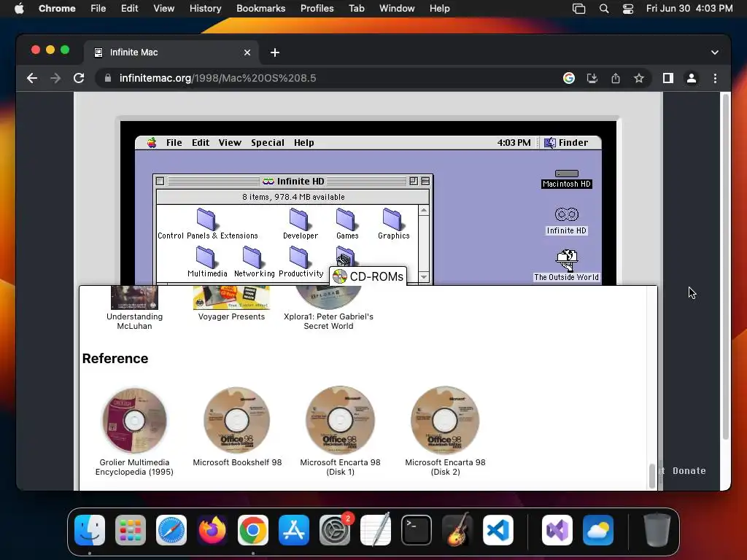Select Understanding McLuhan CD-ROM
The image size is (747, 560).
pyautogui.click(x=134, y=297)
